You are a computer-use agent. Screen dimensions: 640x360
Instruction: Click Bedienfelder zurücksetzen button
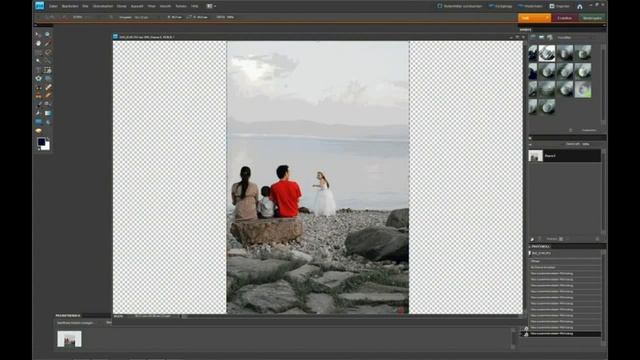[460, 6]
